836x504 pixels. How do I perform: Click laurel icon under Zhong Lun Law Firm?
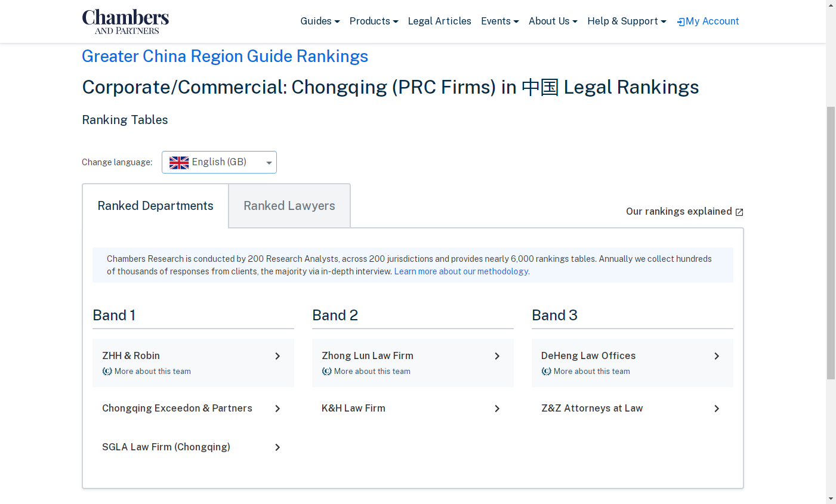327,371
